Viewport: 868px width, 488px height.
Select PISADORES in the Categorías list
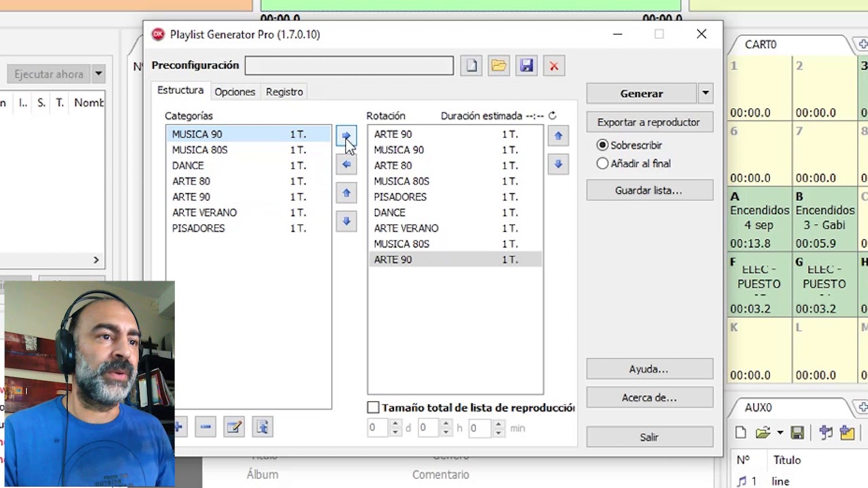(248, 228)
